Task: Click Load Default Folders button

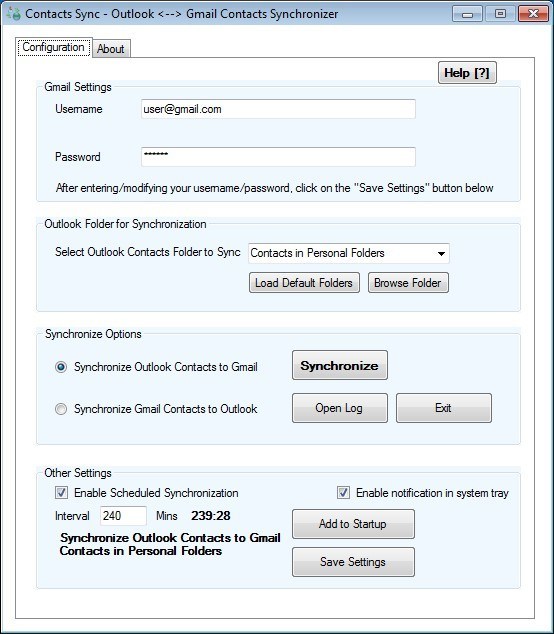Action: point(304,283)
